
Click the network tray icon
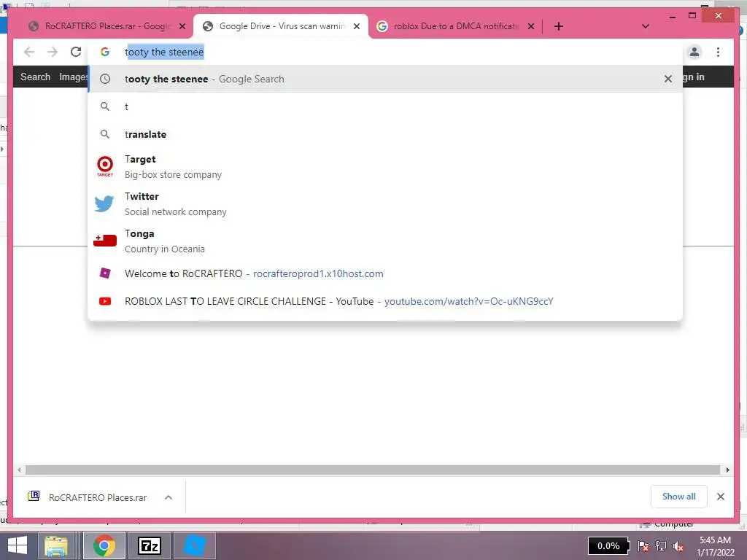pos(661,546)
